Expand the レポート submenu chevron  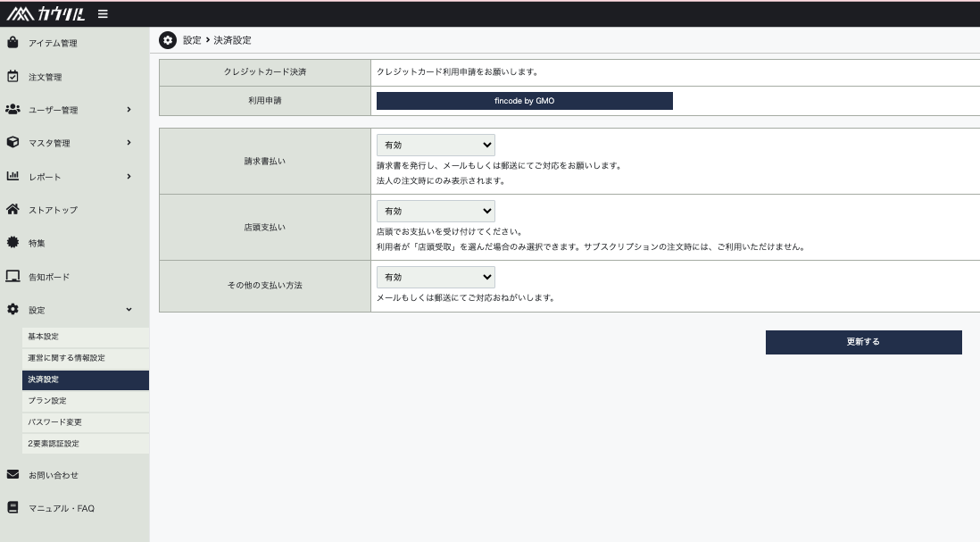click(x=129, y=177)
